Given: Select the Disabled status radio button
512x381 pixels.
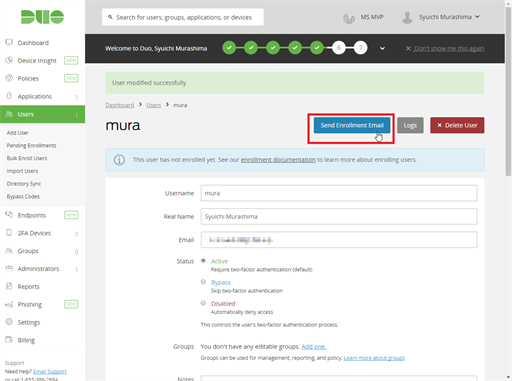Looking at the screenshot, I should pyautogui.click(x=203, y=303).
